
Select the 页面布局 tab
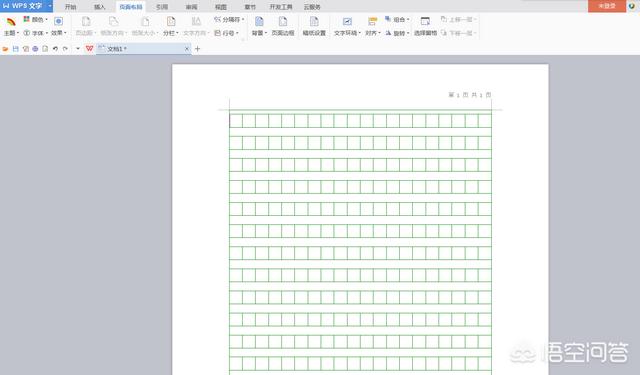click(131, 7)
